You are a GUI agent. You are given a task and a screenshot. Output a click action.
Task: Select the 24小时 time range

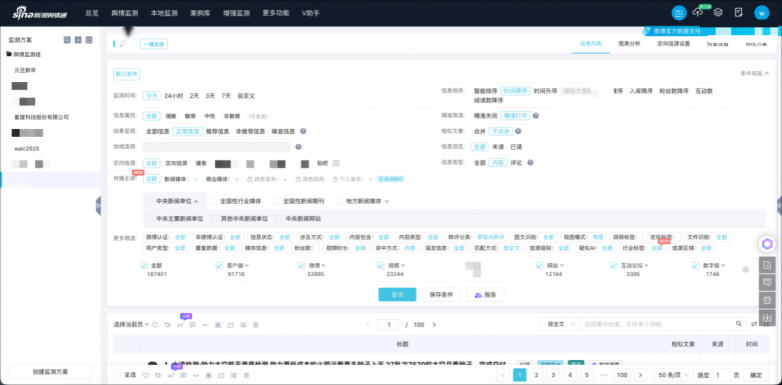point(174,96)
